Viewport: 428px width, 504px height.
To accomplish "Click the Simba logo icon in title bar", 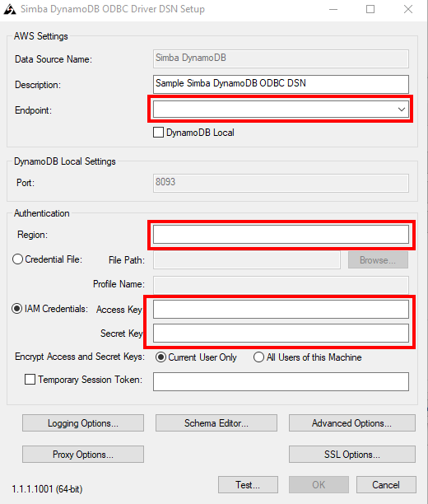I will [10, 9].
